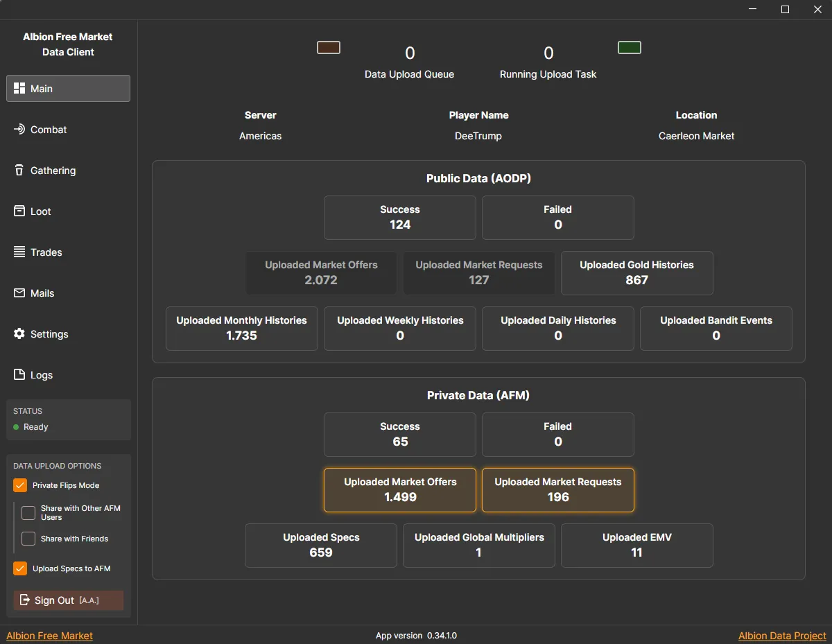
Task: Click the Main dashboard grid icon
Action: (19, 89)
